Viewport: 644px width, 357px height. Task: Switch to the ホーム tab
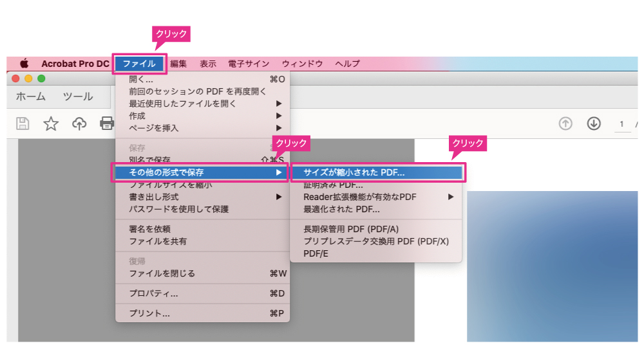(x=31, y=97)
